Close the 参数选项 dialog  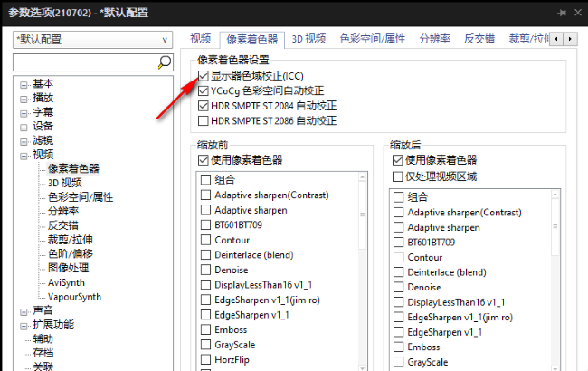tap(577, 13)
